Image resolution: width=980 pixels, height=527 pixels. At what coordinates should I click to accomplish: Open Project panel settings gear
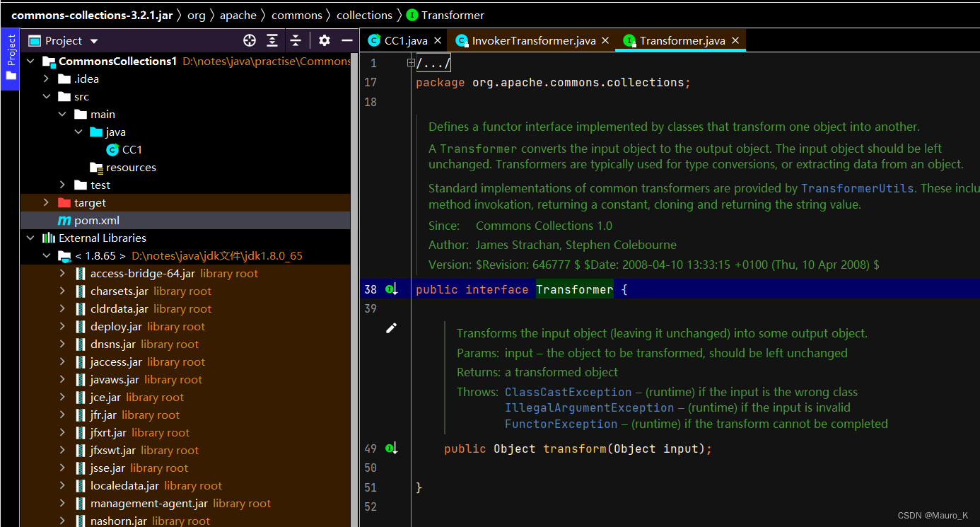pyautogui.click(x=325, y=40)
